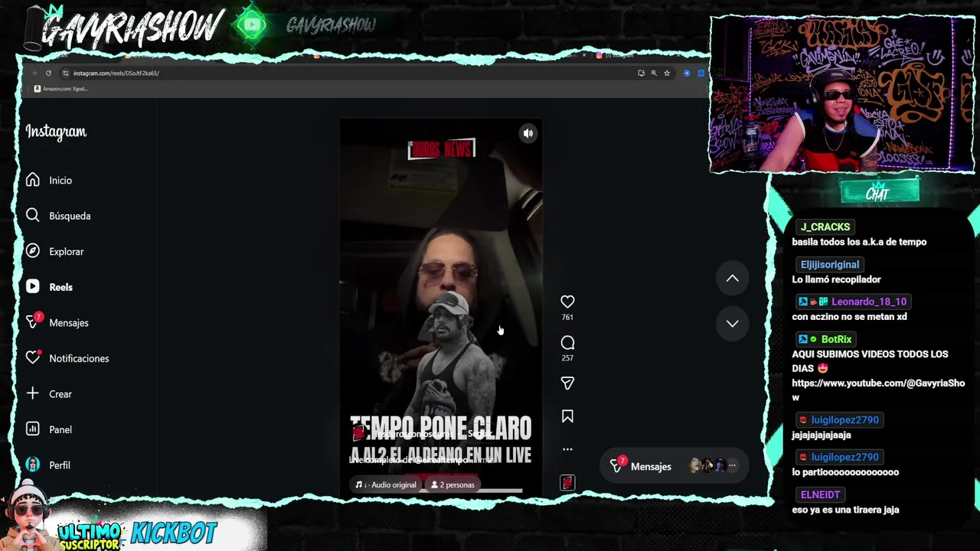Go to Explorar in sidebar
980x551 pixels.
tap(54, 252)
